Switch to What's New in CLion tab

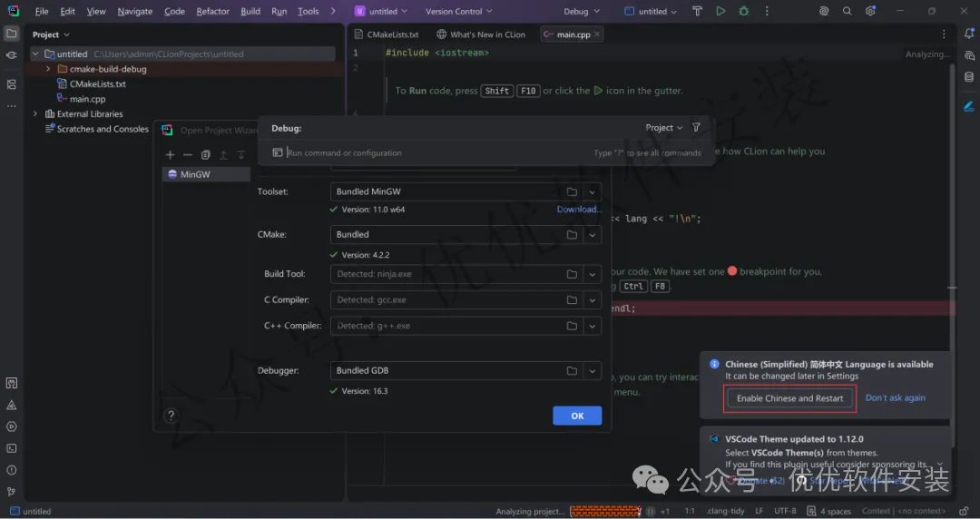[x=481, y=34]
